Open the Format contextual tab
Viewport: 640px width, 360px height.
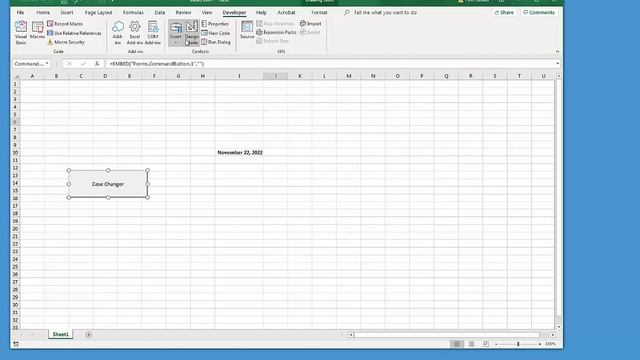point(319,12)
